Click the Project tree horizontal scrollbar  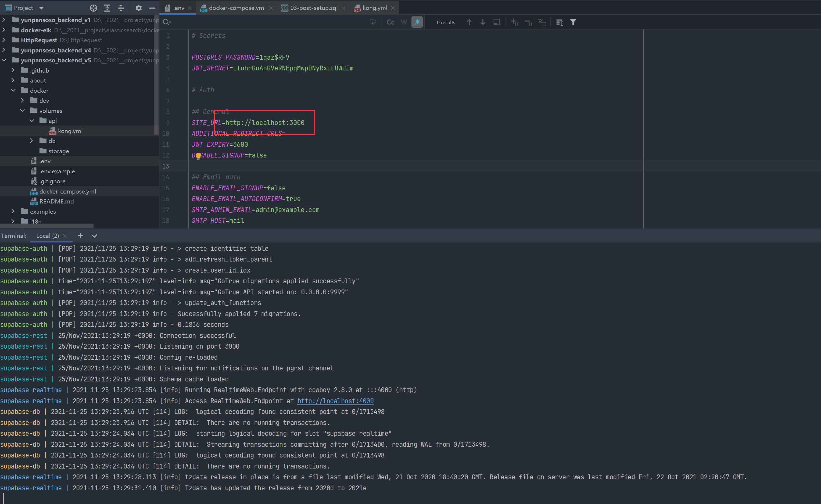(47, 226)
